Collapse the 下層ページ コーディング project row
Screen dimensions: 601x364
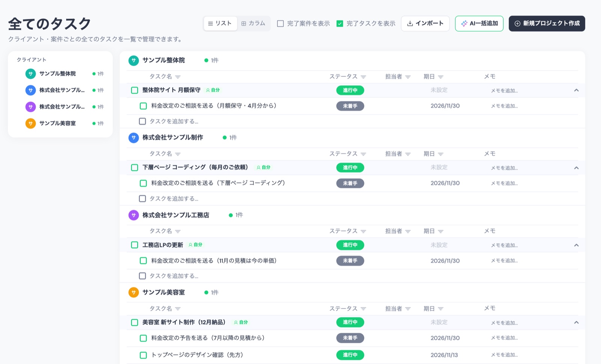576,168
